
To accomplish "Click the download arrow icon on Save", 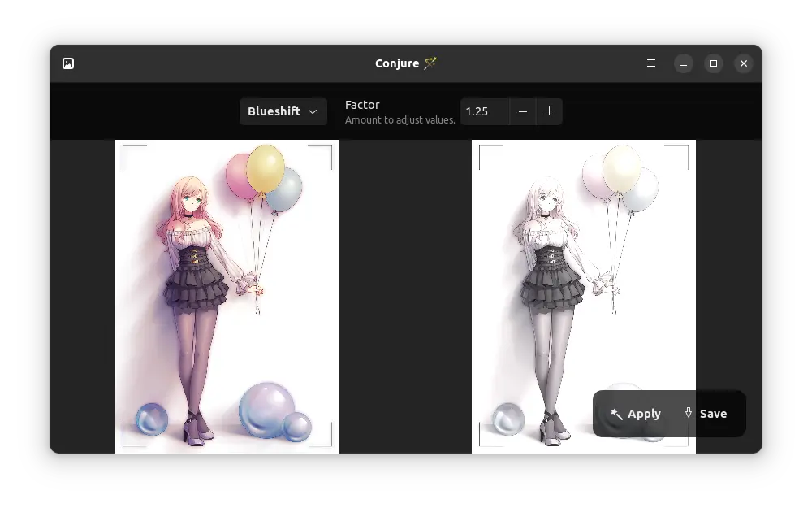I will (689, 414).
